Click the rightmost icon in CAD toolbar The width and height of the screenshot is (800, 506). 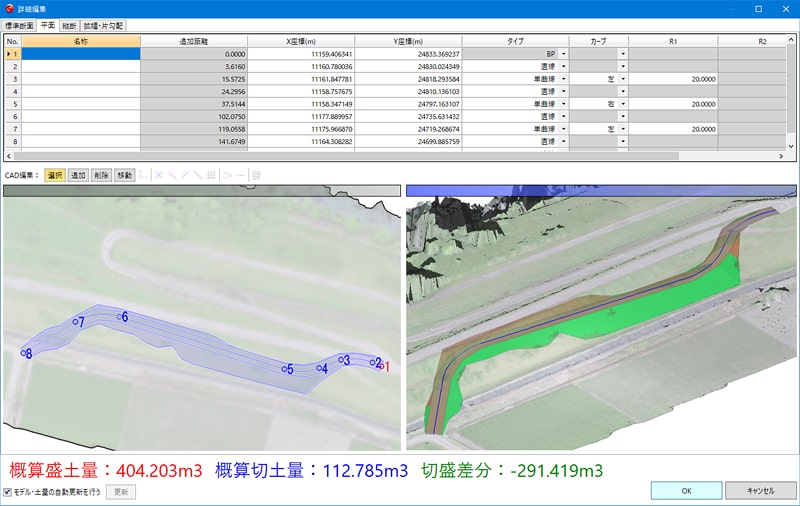tap(257, 175)
